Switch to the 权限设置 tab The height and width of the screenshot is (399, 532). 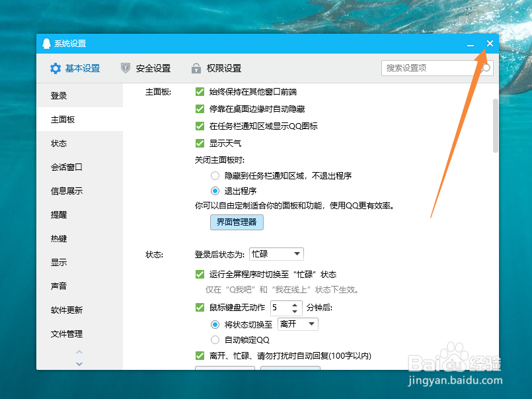(x=222, y=68)
